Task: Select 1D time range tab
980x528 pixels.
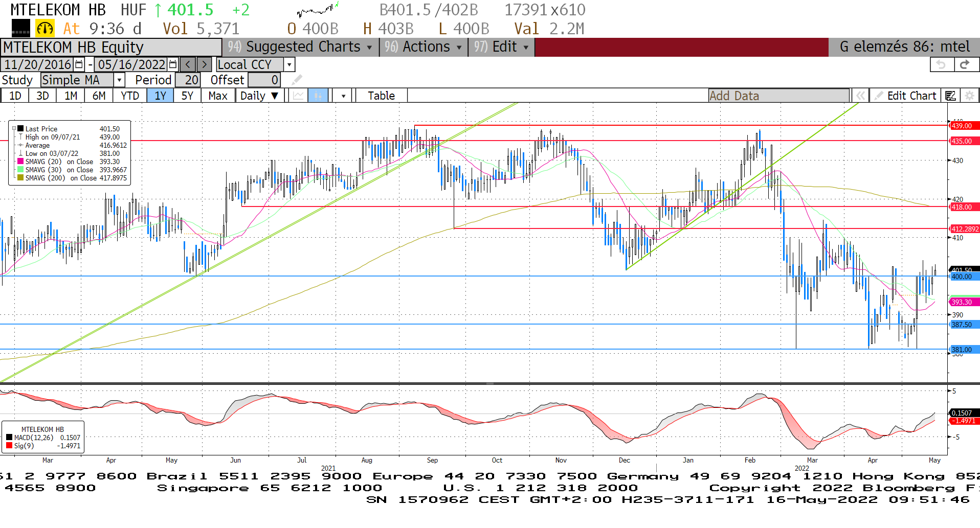Action: (x=15, y=96)
